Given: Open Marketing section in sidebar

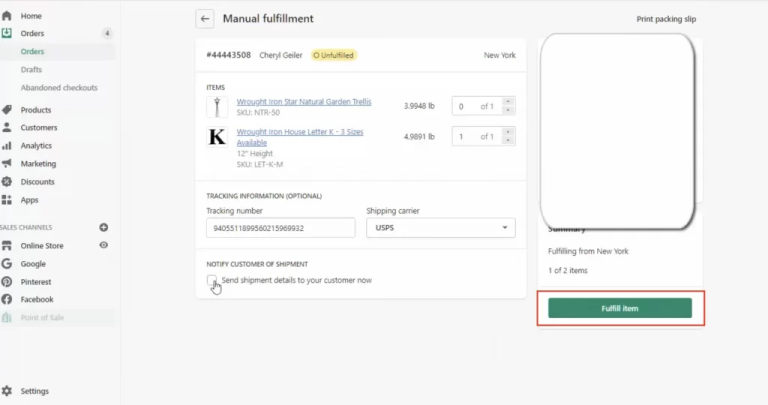Looking at the screenshot, I should [38, 164].
